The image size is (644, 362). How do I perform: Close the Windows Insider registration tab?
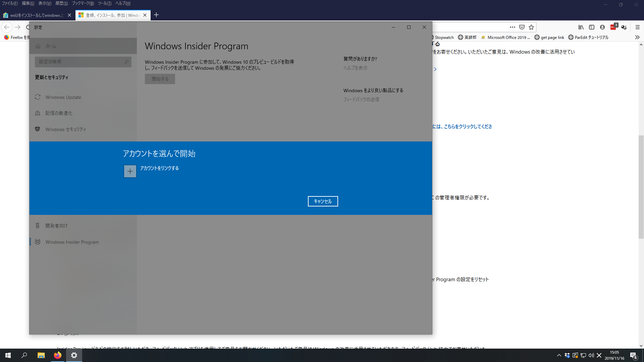[145, 15]
